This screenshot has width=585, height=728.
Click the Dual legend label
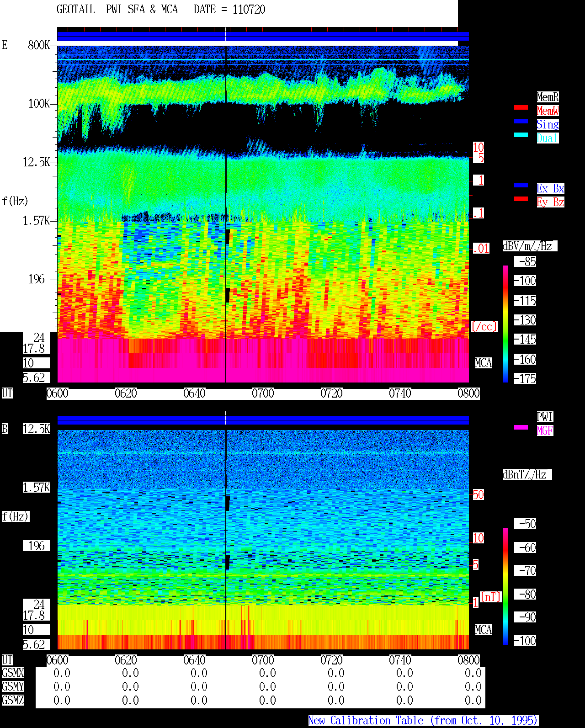point(548,138)
